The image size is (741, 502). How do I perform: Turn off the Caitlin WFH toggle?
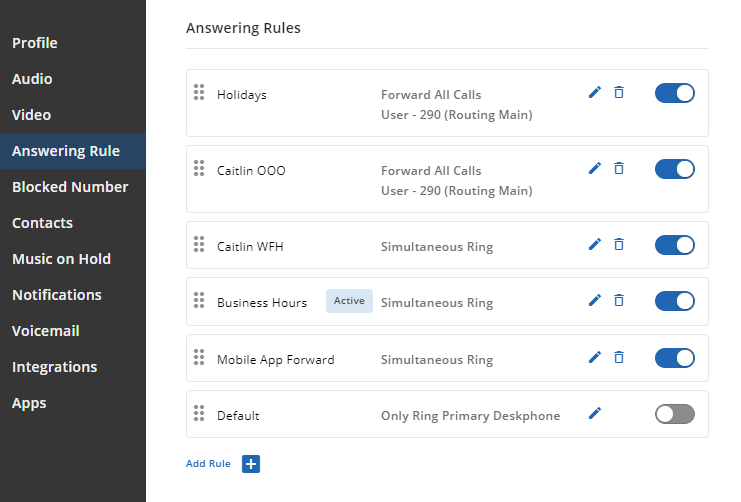pyautogui.click(x=674, y=245)
